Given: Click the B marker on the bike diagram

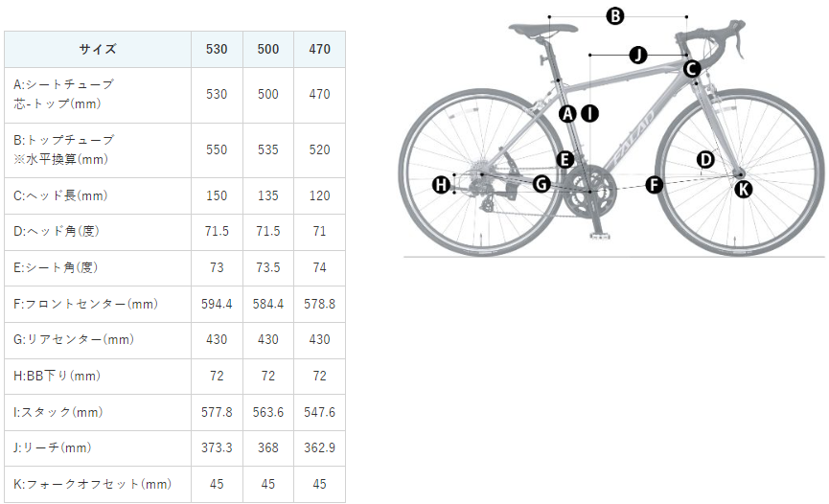Looking at the screenshot, I should coord(615,15).
